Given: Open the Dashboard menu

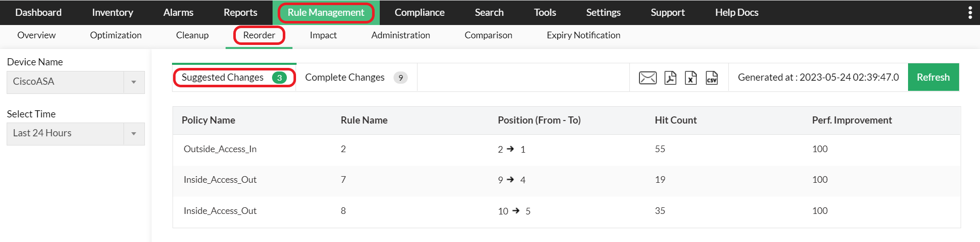Looking at the screenshot, I should pos(38,13).
